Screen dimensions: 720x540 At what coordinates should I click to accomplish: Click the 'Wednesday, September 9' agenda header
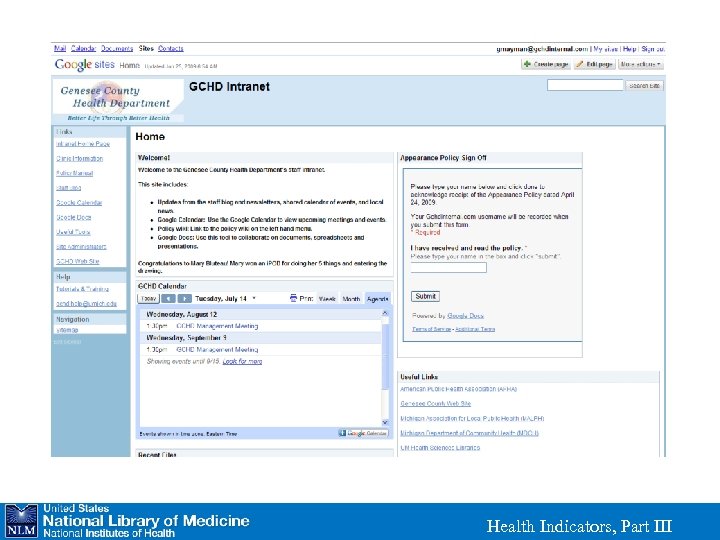point(186,338)
